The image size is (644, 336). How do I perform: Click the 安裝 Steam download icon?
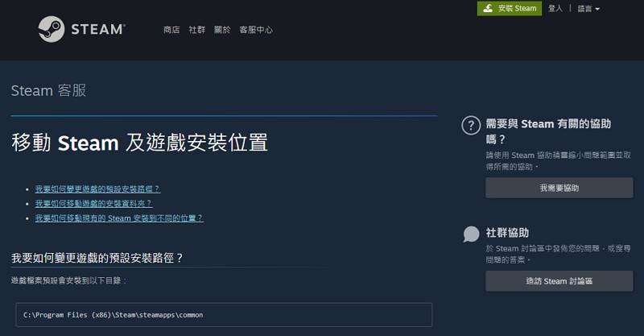pyautogui.click(x=488, y=8)
